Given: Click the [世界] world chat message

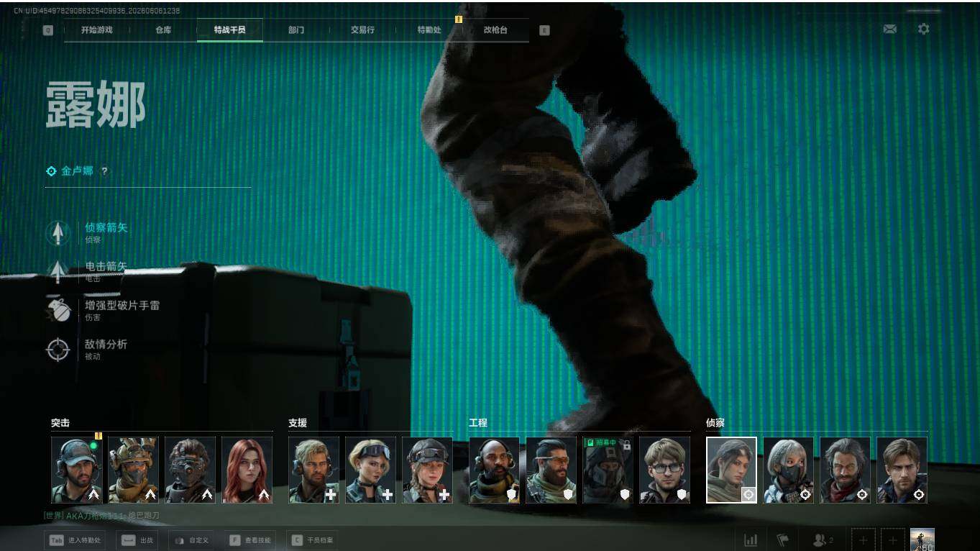Looking at the screenshot, I should coord(101,516).
